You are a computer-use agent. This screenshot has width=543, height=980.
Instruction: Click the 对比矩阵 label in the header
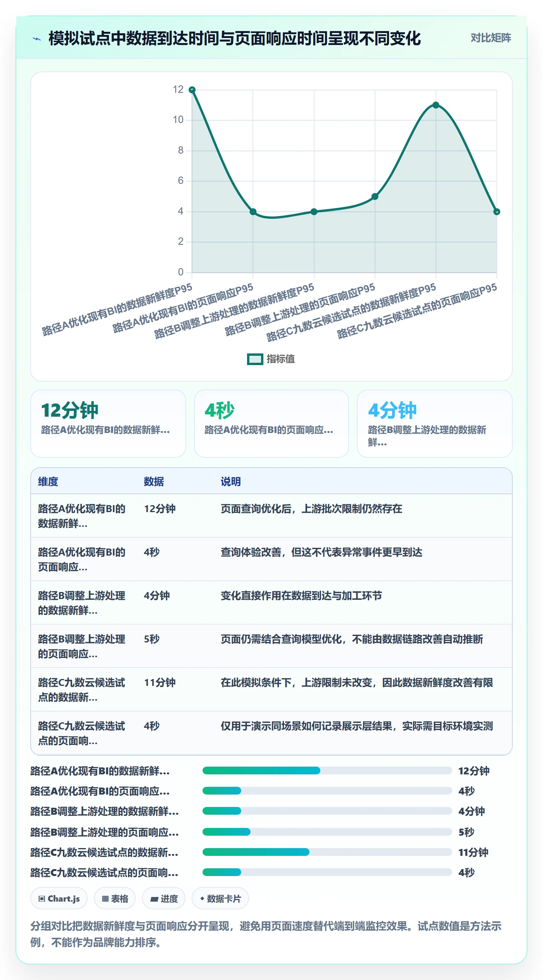[x=491, y=38]
